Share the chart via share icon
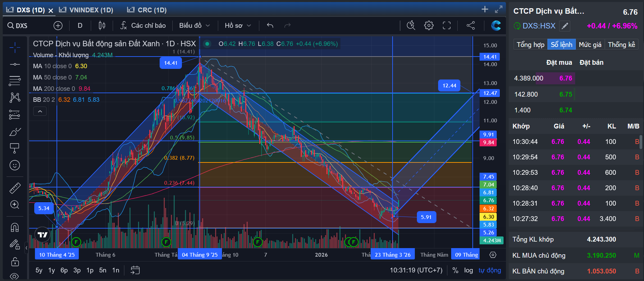This screenshot has height=281, width=644. pyautogui.click(x=471, y=25)
